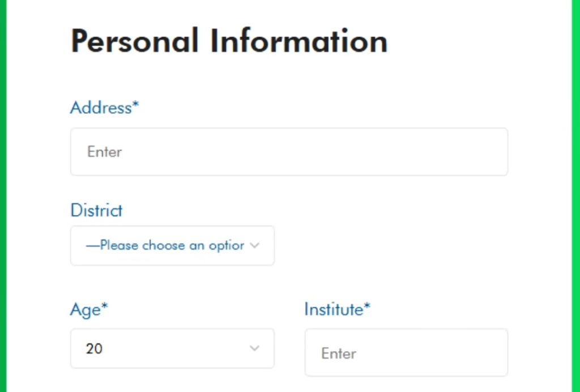Expand the Age dropdown

pyautogui.click(x=172, y=348)
